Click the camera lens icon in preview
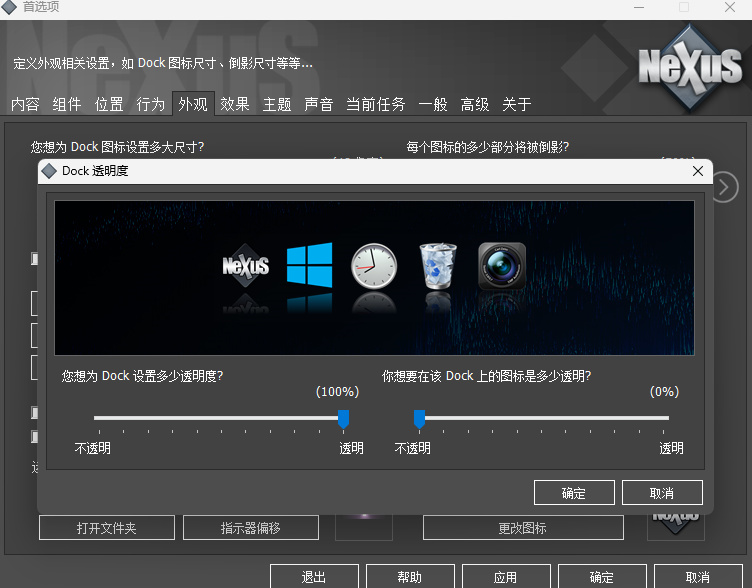This screenshot has width=752, height=588. coord(502,266)
